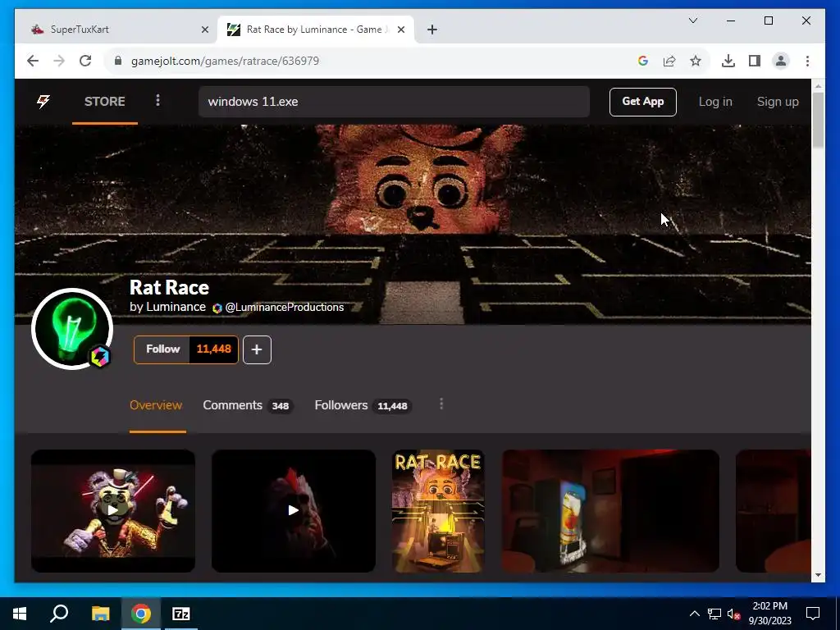The image size is (840, 630).
Task: Click the network tray icon
Action: click(714, 614)
